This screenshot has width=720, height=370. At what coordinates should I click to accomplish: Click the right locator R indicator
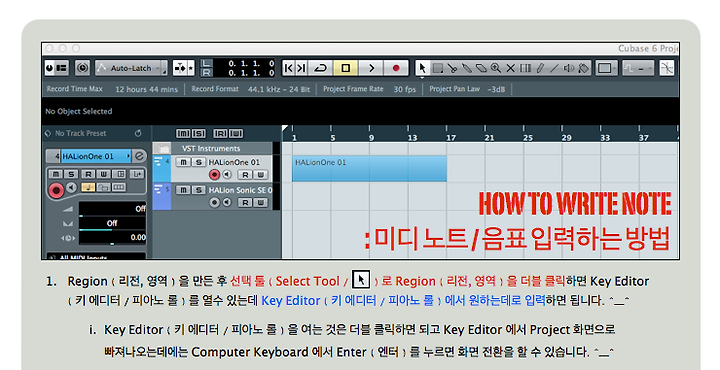206,72
